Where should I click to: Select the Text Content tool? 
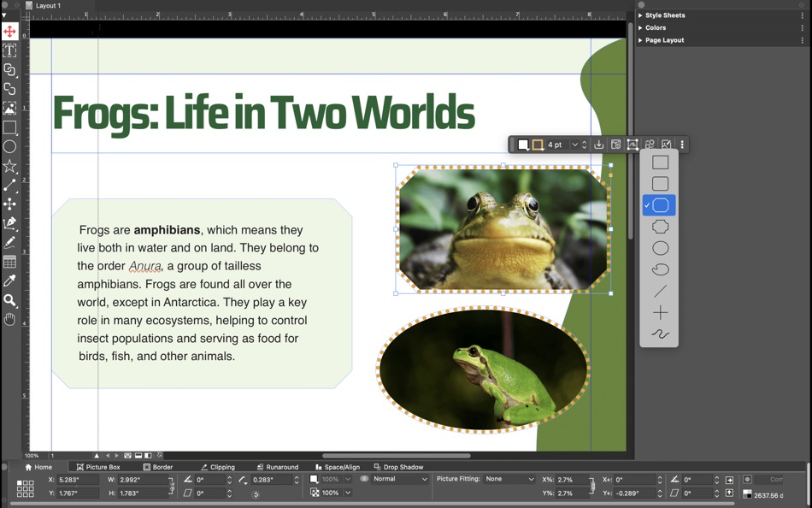[9, 50]
